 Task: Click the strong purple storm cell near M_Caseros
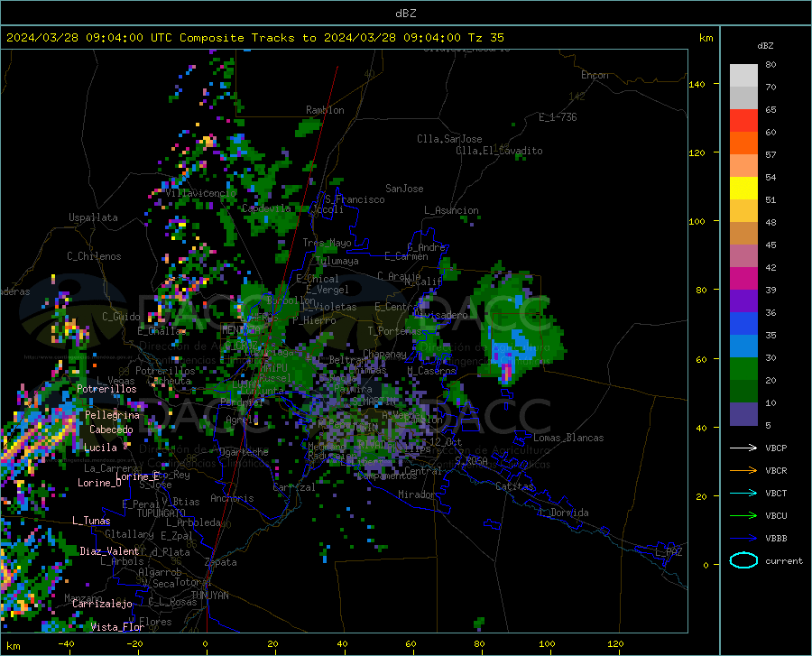click(506, 374)
